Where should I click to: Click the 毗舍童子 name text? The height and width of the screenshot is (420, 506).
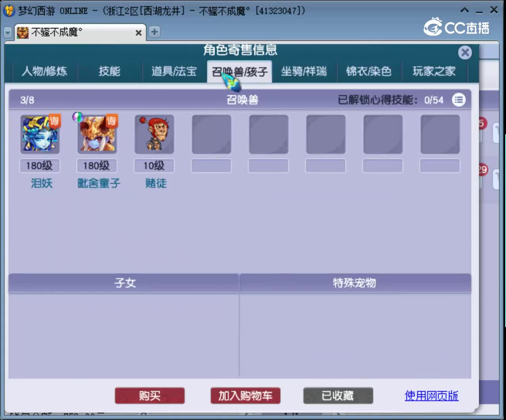click(98, 183)
